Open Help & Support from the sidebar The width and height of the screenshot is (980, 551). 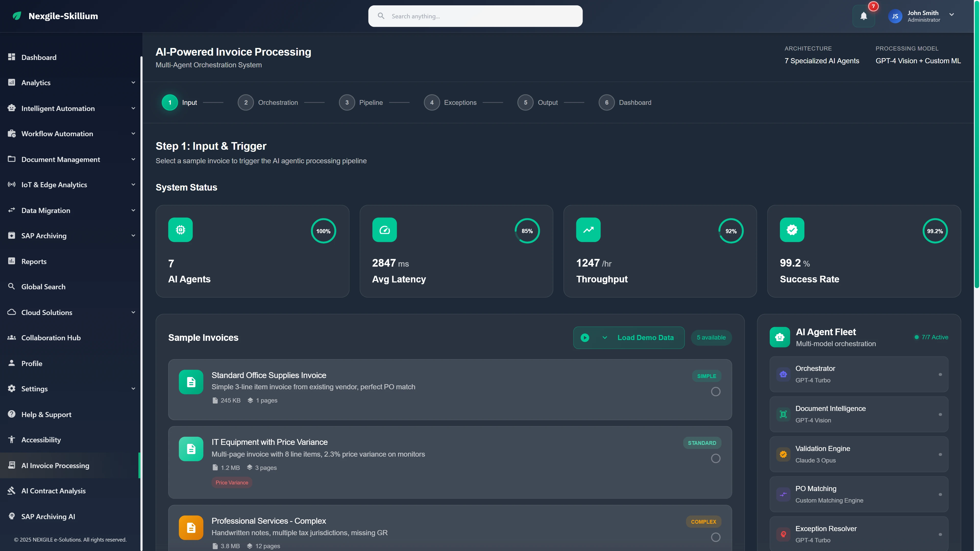46,415
